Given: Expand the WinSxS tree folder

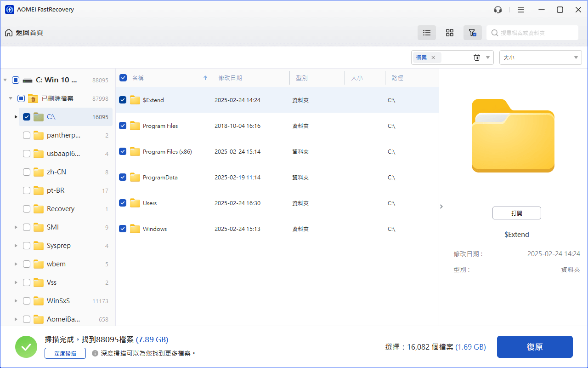Looking at the screenshot, I should click(16, 301).
